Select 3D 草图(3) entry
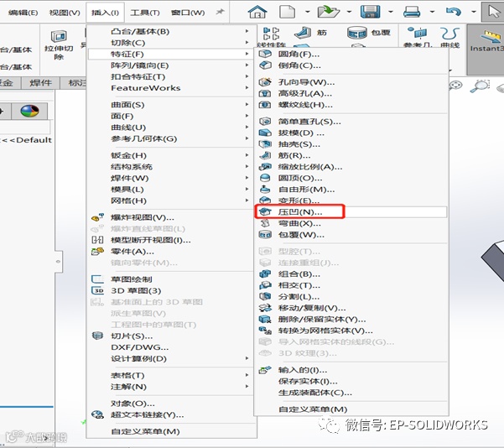The width and height of the screenshot is (504, 448). 172,290
